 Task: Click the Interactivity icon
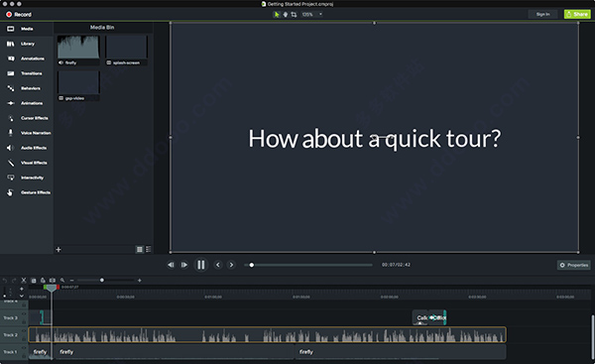click(11, 178)
